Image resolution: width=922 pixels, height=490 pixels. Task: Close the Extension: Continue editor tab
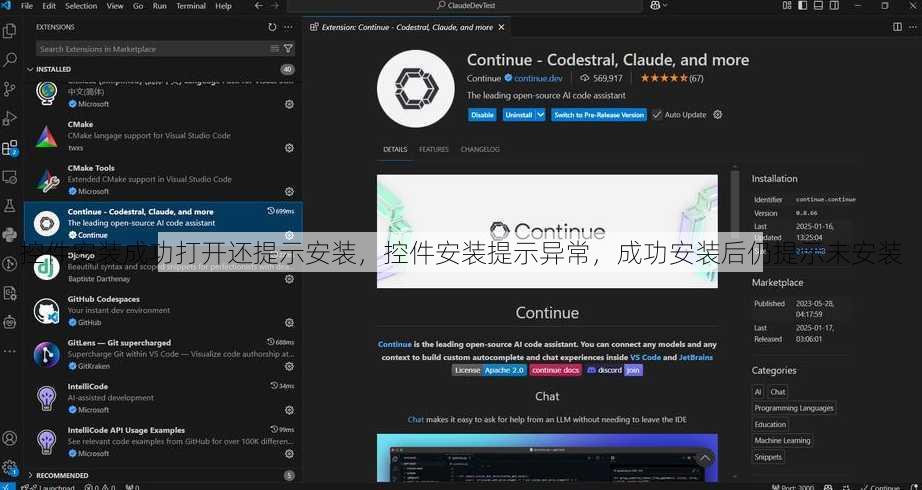(501, 27)
